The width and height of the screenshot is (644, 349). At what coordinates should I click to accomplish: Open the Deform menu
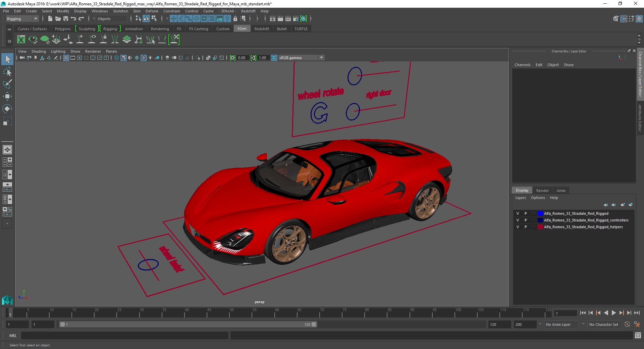pos(152,11)
